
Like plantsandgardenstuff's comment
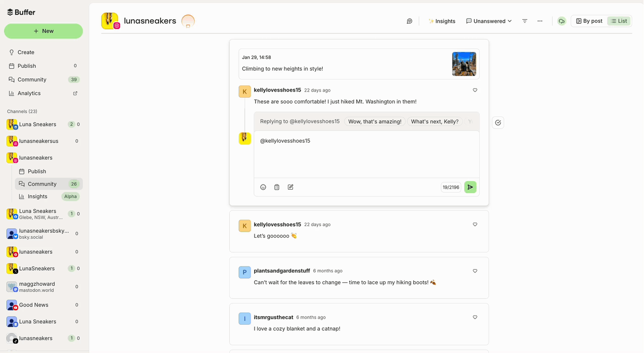click(475, 271)
